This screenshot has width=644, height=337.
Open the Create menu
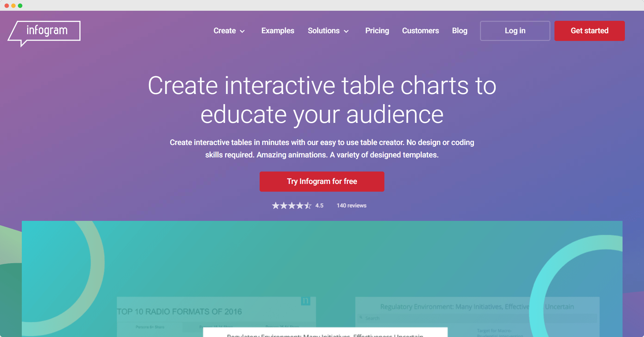coord(229,31)
